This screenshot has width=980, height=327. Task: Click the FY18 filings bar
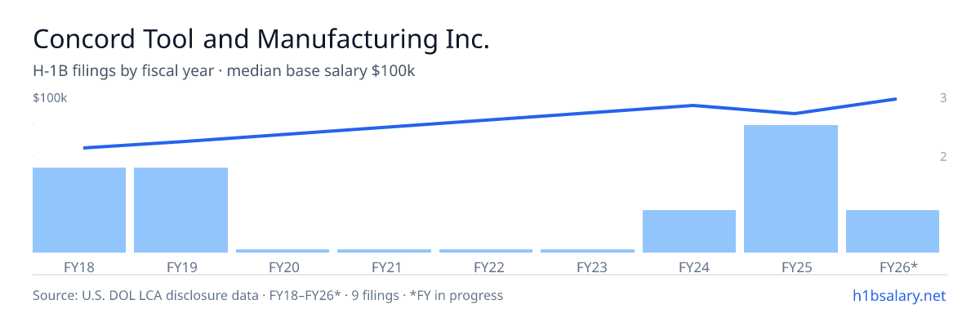(x=79, y=210)
